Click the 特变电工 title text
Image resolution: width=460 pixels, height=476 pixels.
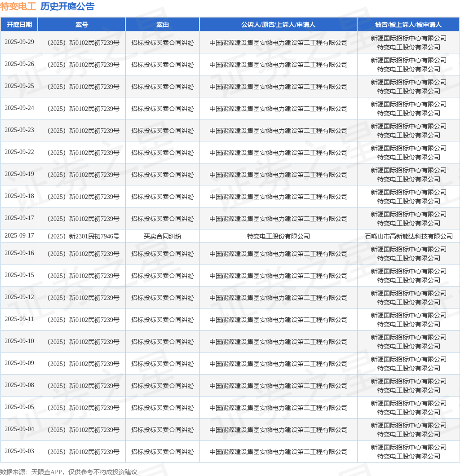click(18, 6)
